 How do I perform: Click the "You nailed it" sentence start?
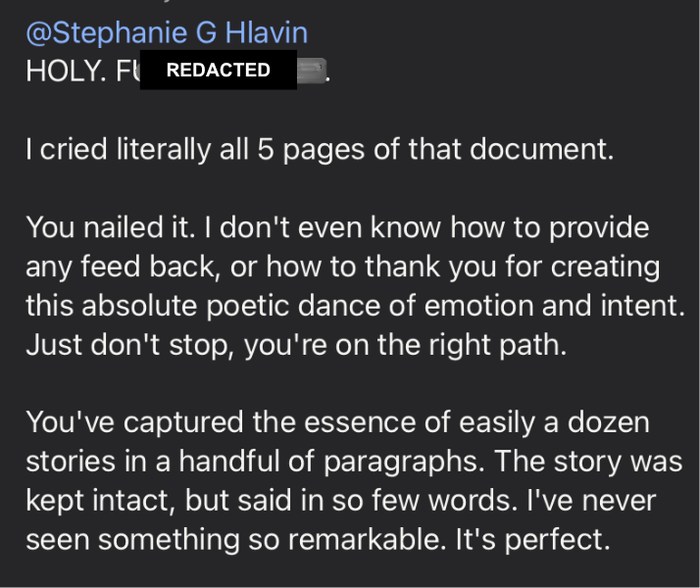click(x=102, y=228)
